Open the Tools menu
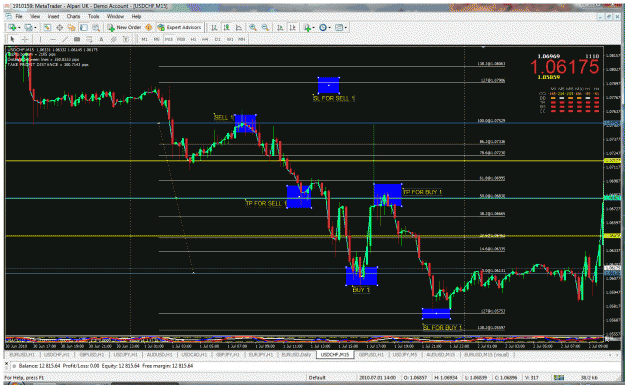625x385 pixels. 94,16
